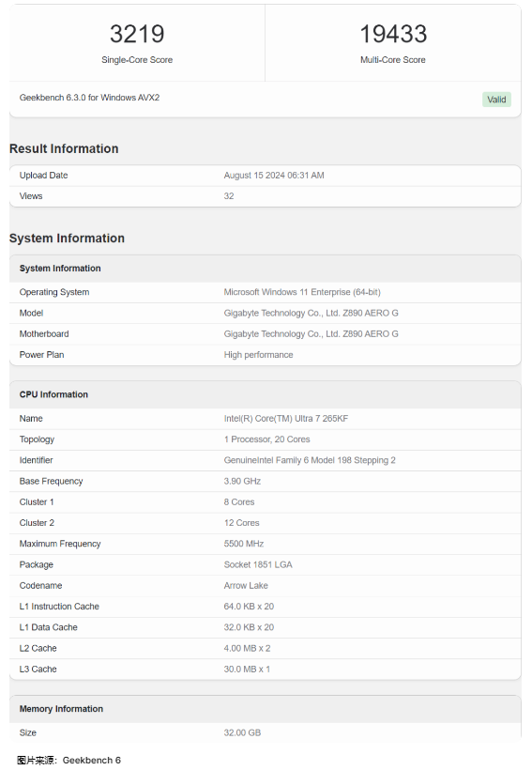Click the Base Frequency value 3.90 GHz
Viewport: 532px width, 770px height.
point(242,481)
